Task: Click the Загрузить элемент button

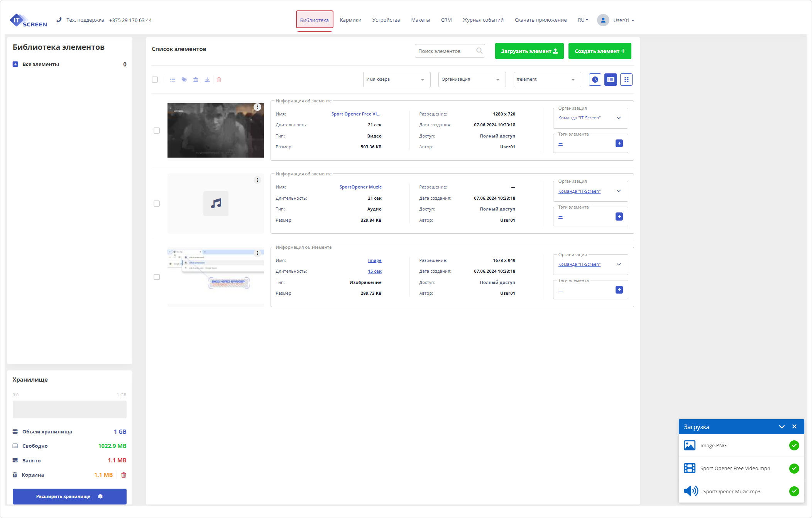Action: pyautogui.click(x=529, y=51)
